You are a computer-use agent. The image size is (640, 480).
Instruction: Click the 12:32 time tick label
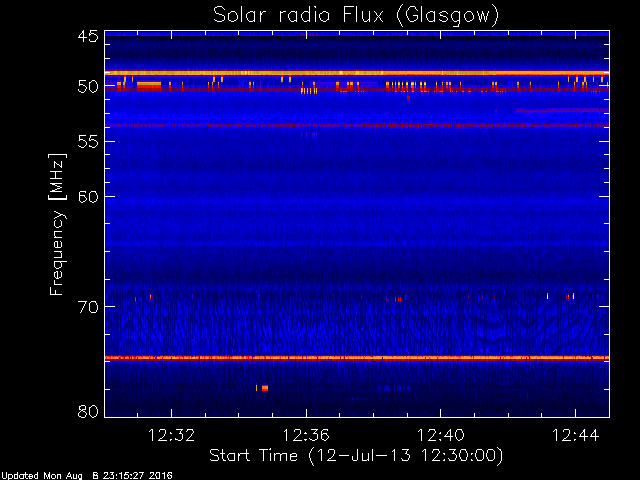[x=171, y=435]
